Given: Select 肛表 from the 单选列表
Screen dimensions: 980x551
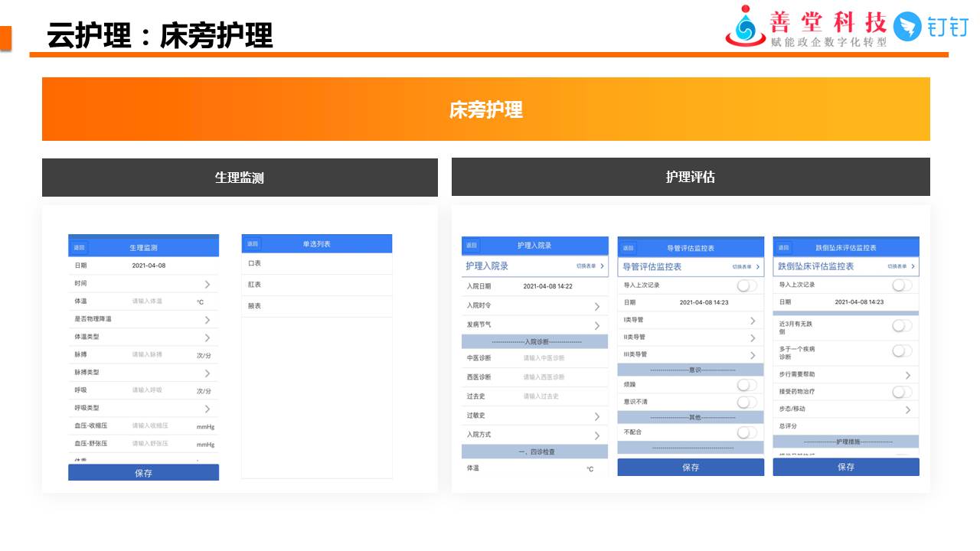Looking at the screenshot, I should pyautogui.click(x=255, y=285).
